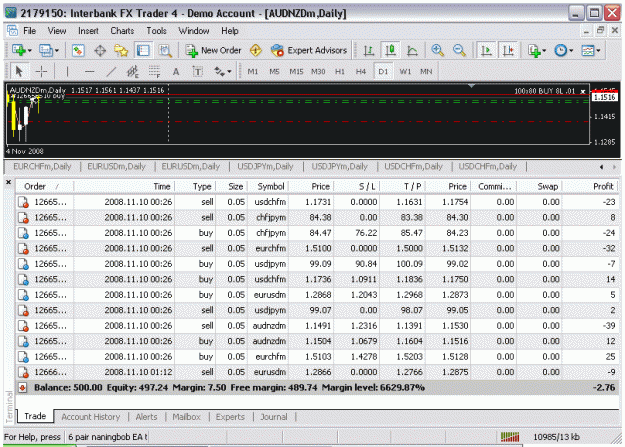This screenshot has width=625, height=447.
Task: Open the New Chart toolbar icon
Action: (x=19, y=50)
